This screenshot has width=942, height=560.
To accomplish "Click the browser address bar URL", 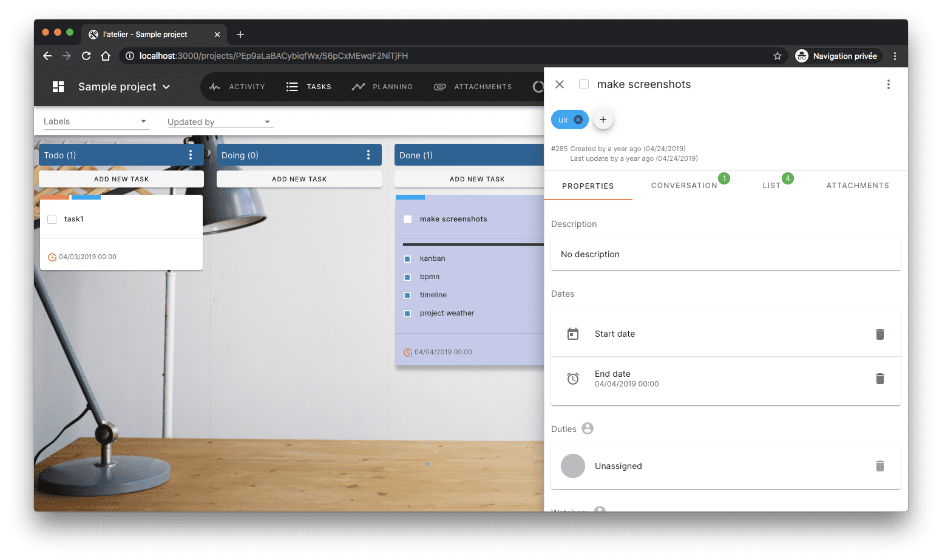I will (x=274, y=56).
